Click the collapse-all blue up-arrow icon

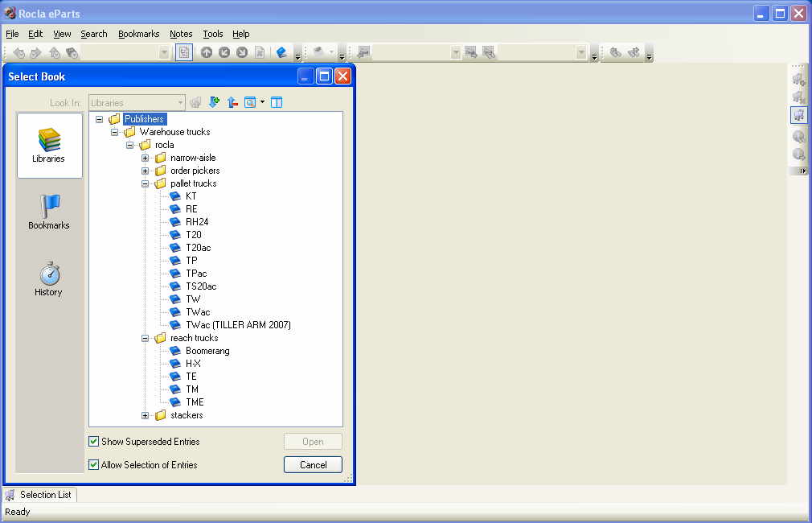tap(232, 102)
